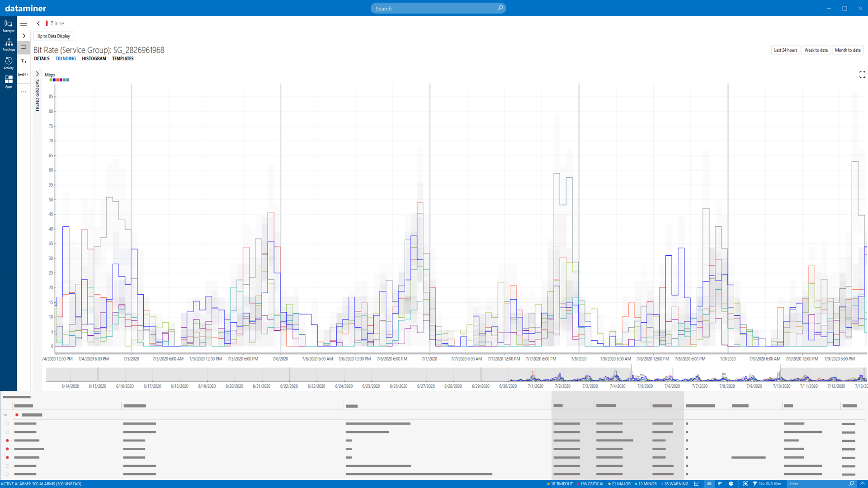
Task: Select an unread alarm radio indicator in the alarm list
Action: (7, 441)
